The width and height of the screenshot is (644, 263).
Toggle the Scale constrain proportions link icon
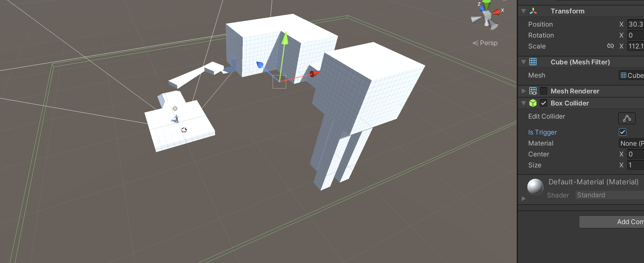tap(610, 46)
